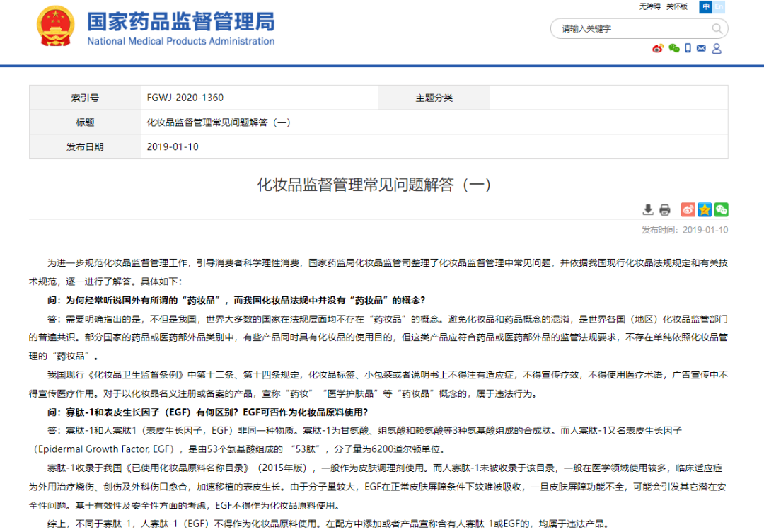Click the article title heading 化妆品监督管理常见问题解答
764x532 pixels.
[374, 185]
